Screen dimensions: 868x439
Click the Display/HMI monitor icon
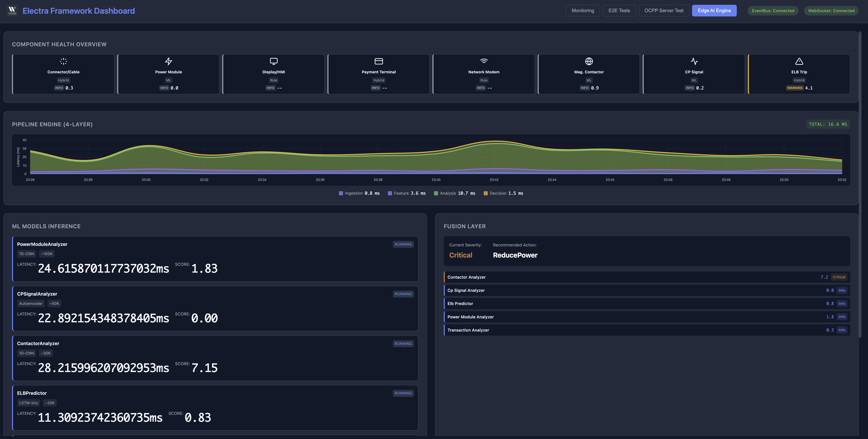pyautogui.click(x=274, y=61)
